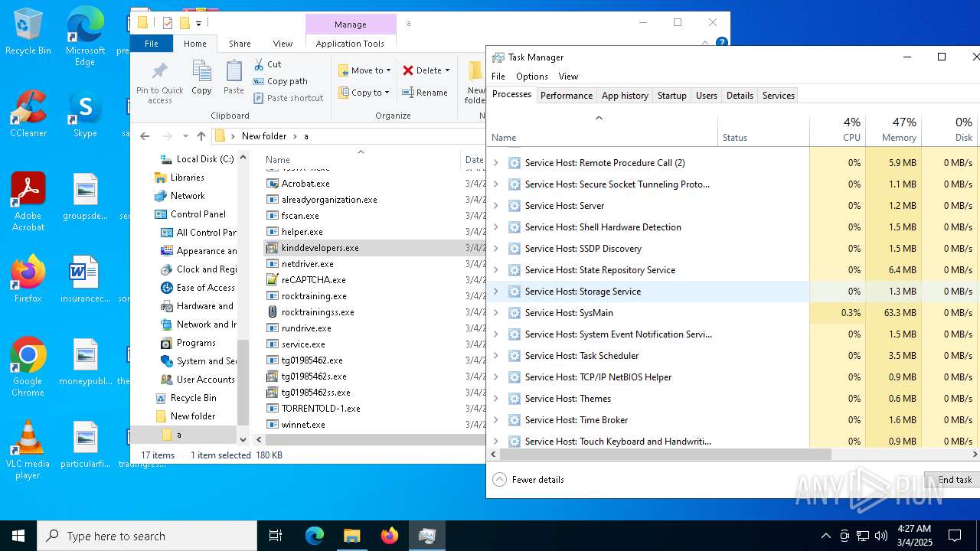Open Details tab in Task Manager
Viewport: 980px width, 551px height.
click(x=740, y=96)
